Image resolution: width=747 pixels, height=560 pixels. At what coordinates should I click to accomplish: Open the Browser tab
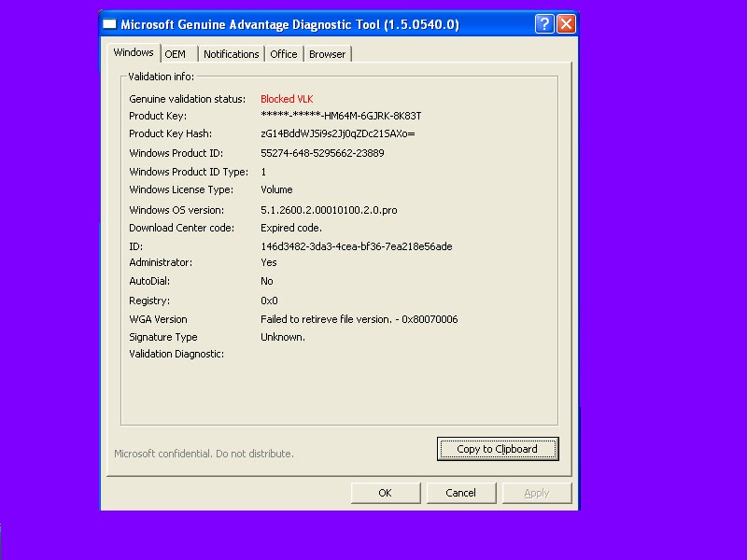coord(328,54)
